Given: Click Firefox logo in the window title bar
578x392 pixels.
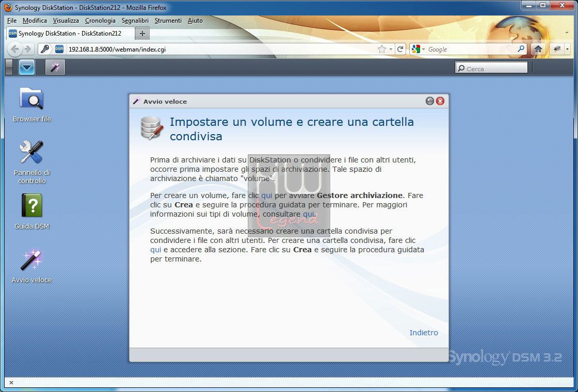Looking at the screenshot, I should 8,7.
